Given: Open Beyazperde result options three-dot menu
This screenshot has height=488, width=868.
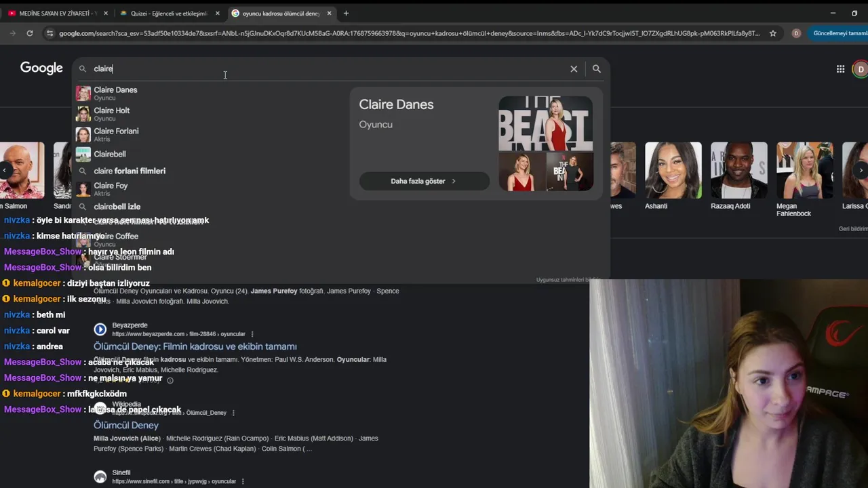Looking at the screenshot, I should point(252,334).
